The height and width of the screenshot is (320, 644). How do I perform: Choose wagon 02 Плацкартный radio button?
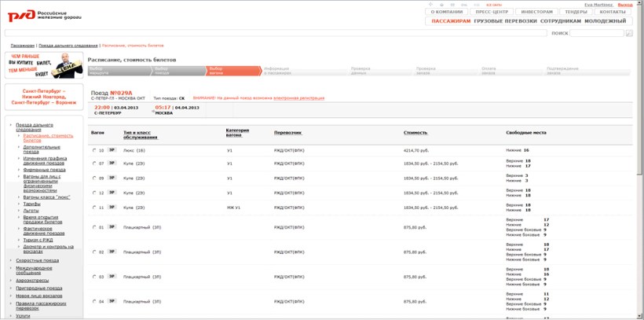point(95,252)
